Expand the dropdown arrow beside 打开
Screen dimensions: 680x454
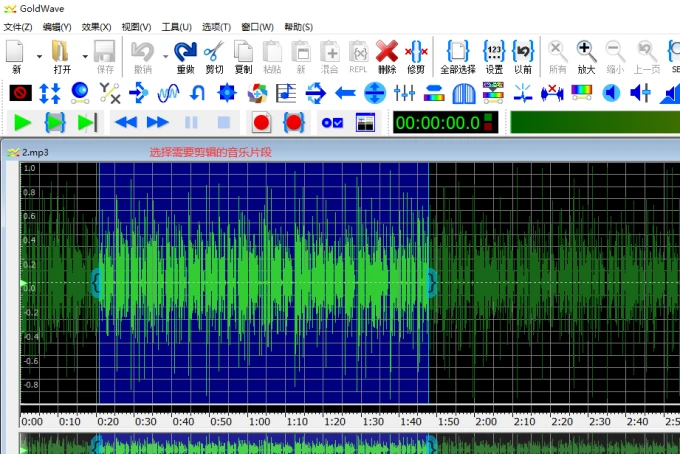(x=84, y=56)
